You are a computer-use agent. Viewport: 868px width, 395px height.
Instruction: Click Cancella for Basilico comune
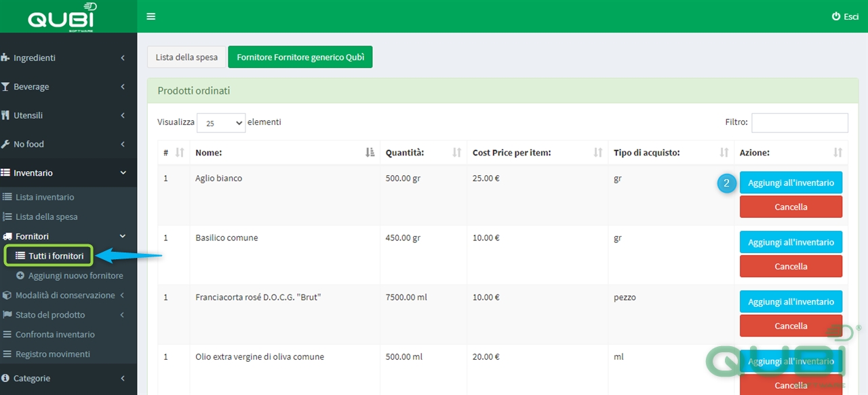[x=791, y=267]
